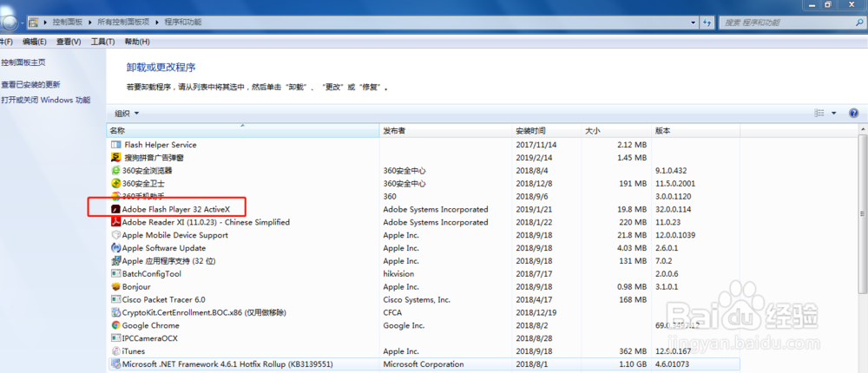Click the hikvision publisher cell
Viewport: 868px width, 373px height.
point(398,274)
